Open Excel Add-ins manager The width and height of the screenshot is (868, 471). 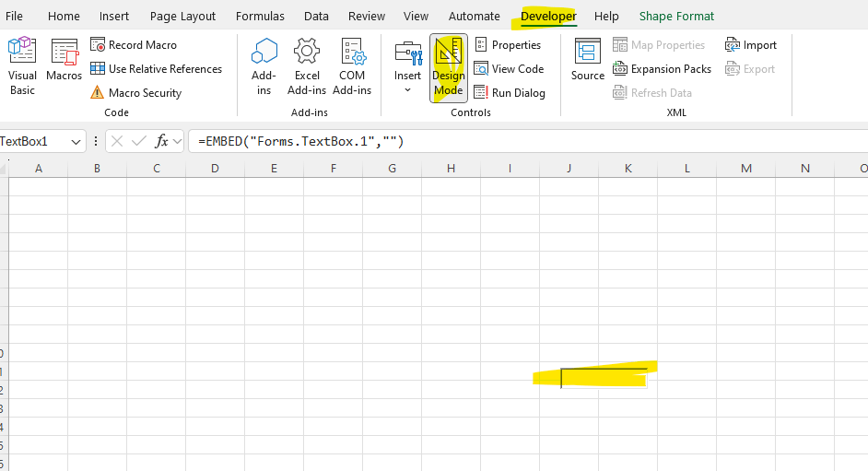(x=307, y=66)
